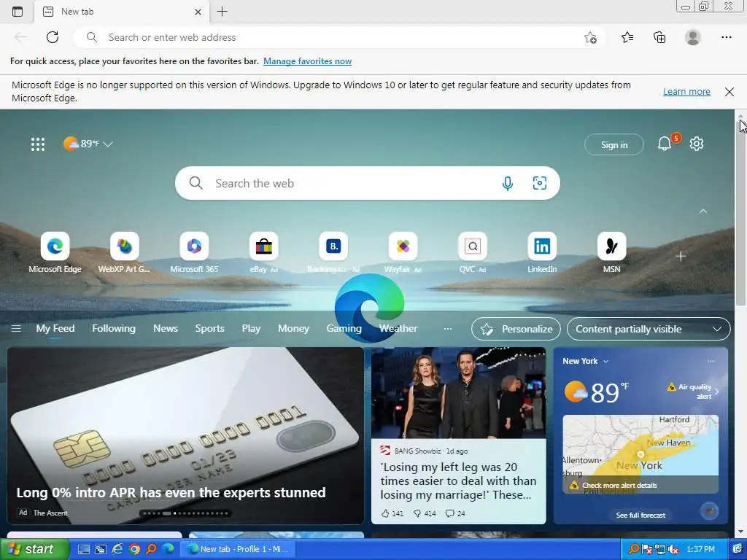
Task: Open the tab actions menu icon
Action: pyautogui.click(x=18, y=12)
